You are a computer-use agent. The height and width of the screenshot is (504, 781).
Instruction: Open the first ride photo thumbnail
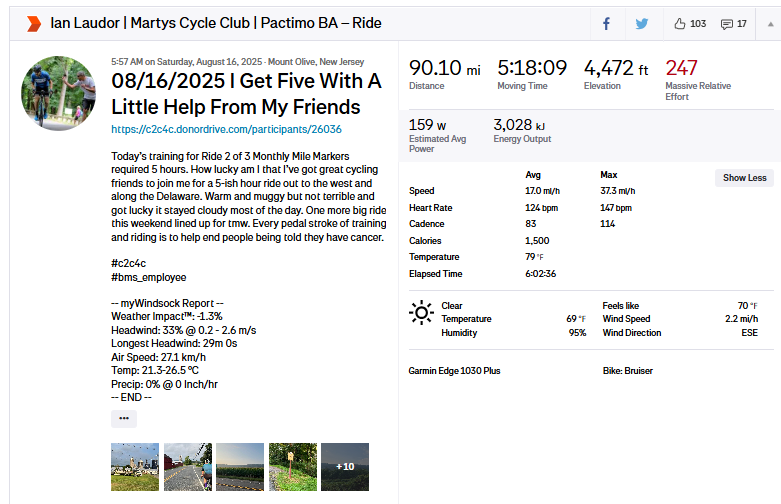[x=134, y=467]
